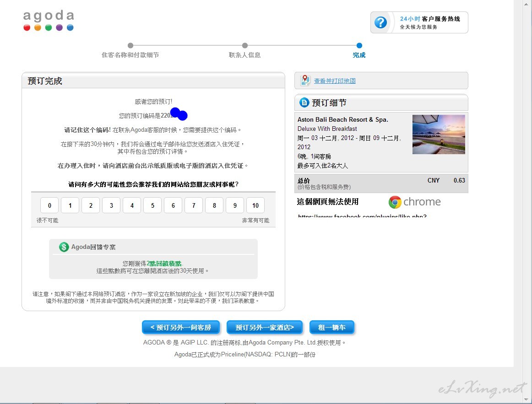Viewport: 532px width, 404px height.
Task: Click the 预订细节 heading text
Action: click(x=329, y=102)
